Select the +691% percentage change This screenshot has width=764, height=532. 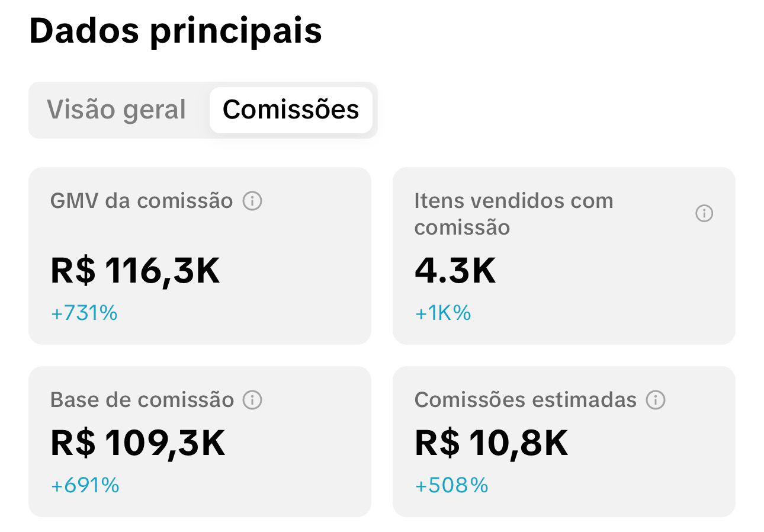pos(85,485)
